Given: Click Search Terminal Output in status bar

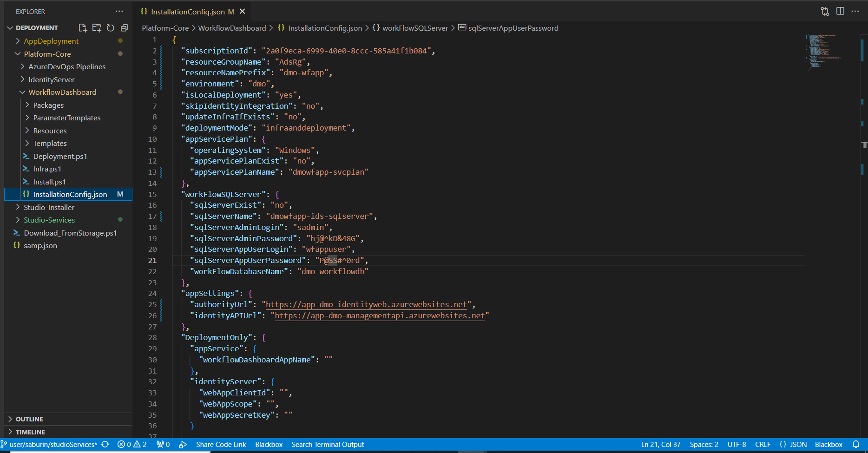Looking at the screenshot, I should pos(328,445).
